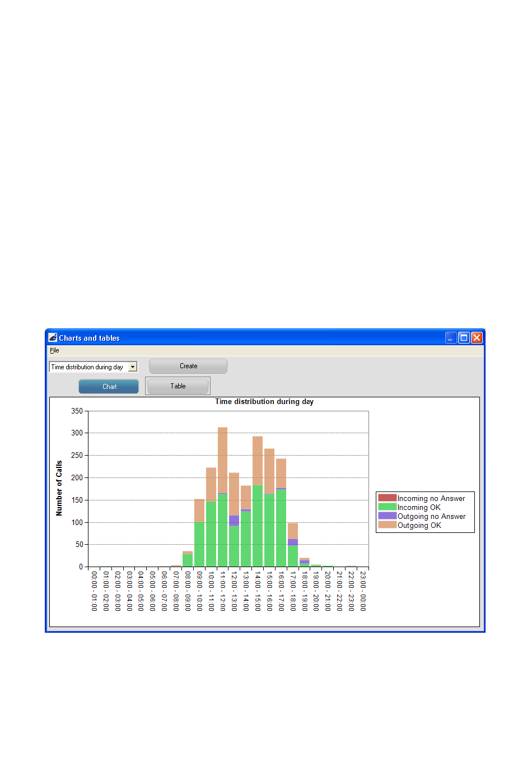Click the Outgoing OK orange legend swatch
This screenshot has height=784, width=532.
(387, 525)
